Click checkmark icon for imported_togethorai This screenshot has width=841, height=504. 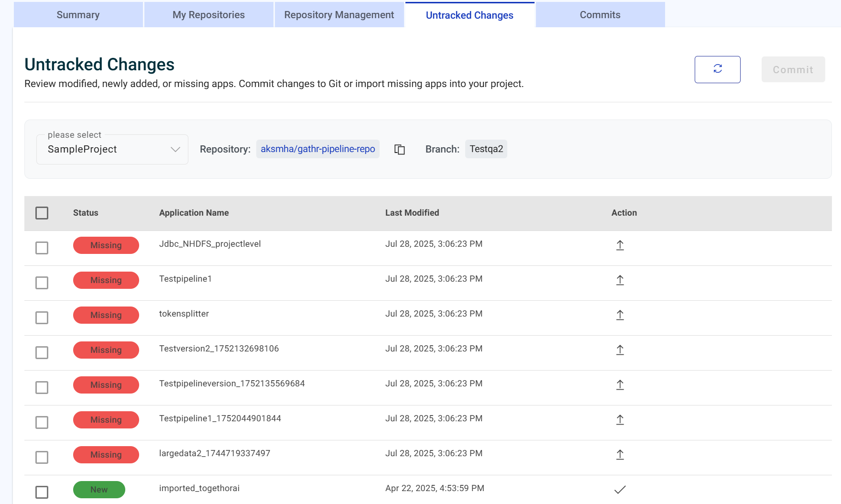(620, 490)
